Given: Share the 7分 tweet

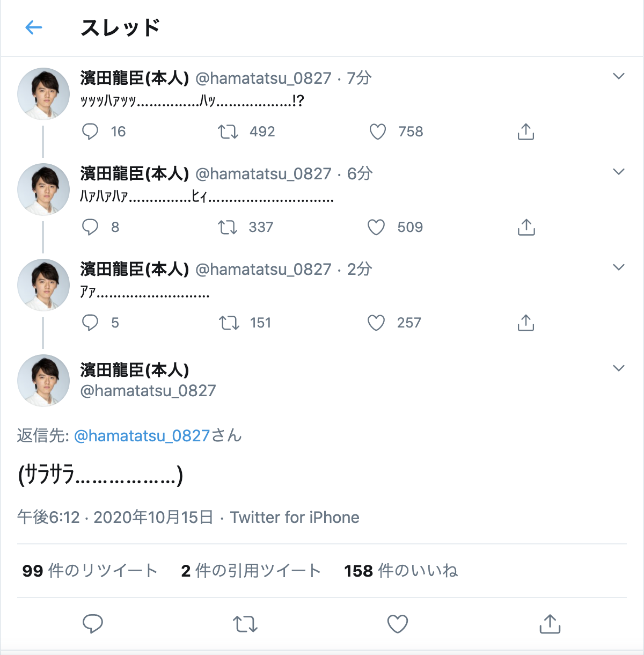Looking at the screenshot, I should point(526,132).
